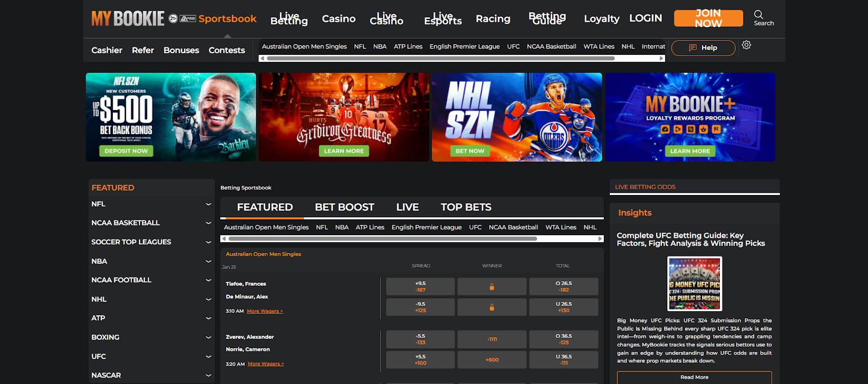Image resolution: width=868 pixels, height=384 pixels.
Task: Choose WTA Lines in top sports bar
Action: [x=599, y=46]
